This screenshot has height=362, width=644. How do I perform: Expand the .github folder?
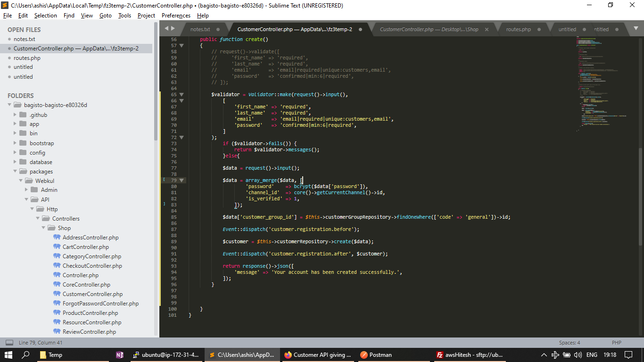15,115
